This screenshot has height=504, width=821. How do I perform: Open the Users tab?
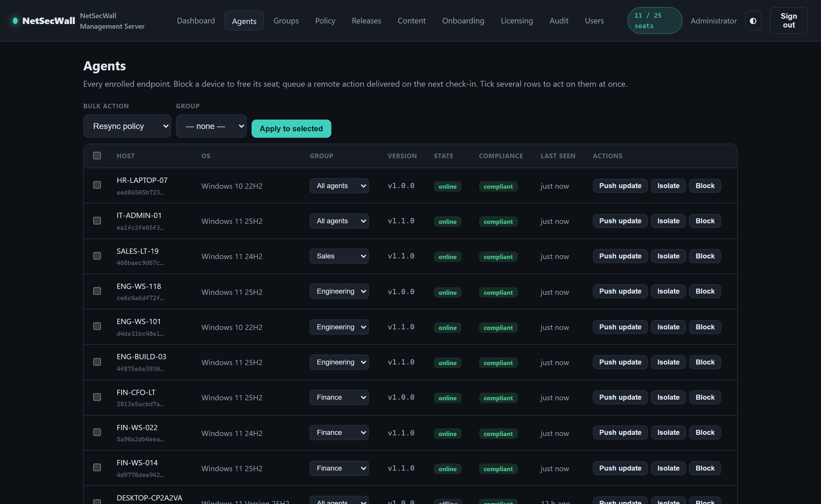coord(594,21)
